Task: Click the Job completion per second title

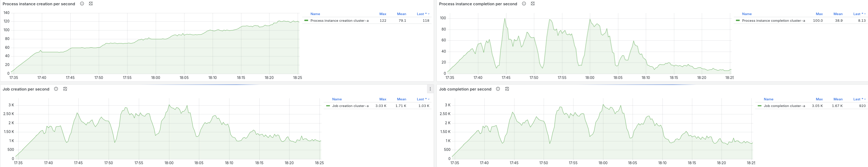Action: click(465, 89)
